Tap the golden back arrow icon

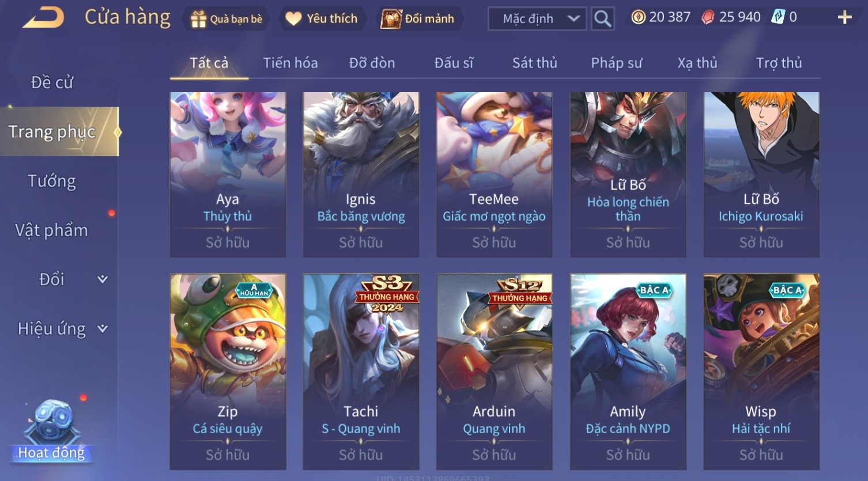pos(43,18)
